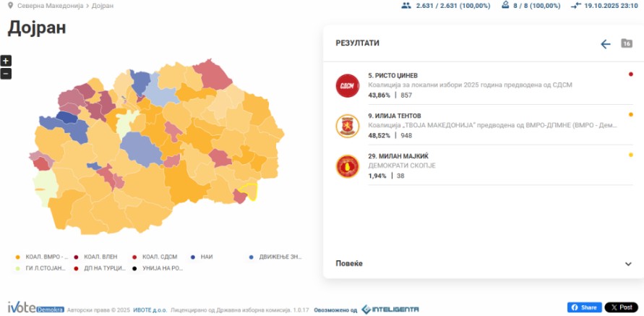
Task: Open the folder icon labeled 16
Action: (627, 44)
